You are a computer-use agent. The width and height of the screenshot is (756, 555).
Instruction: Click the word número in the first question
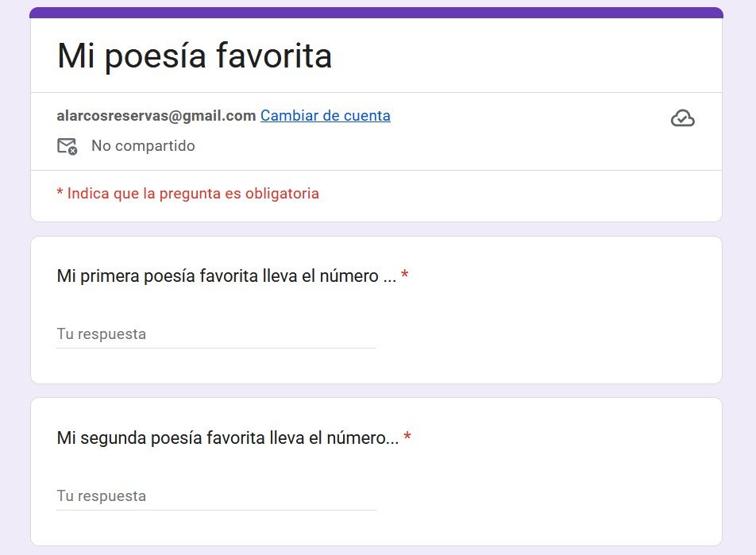coord(350,276)
